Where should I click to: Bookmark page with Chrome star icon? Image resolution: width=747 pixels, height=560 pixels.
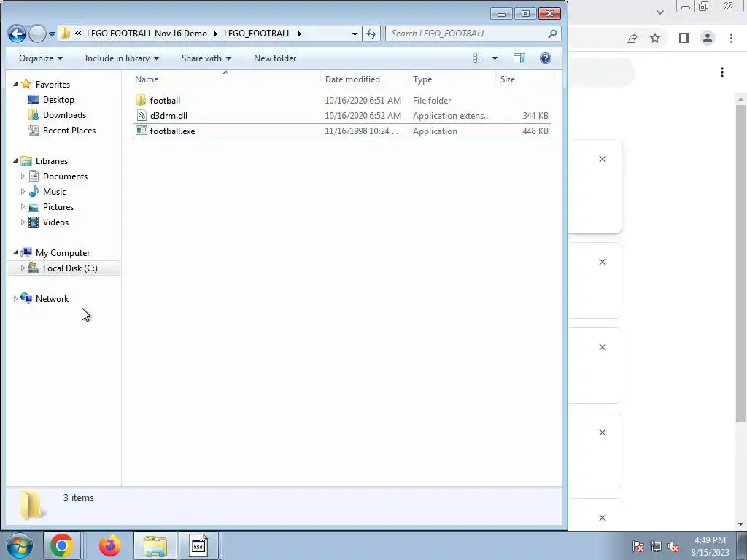(x=655, y=38)
